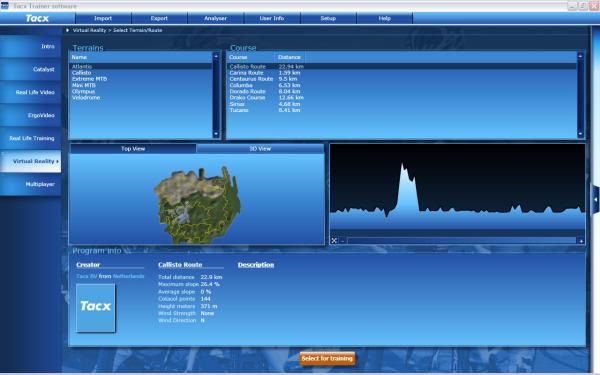600x375 pixels.
Task: Switch to the Top View tab
Action: (x=133, y=148)
